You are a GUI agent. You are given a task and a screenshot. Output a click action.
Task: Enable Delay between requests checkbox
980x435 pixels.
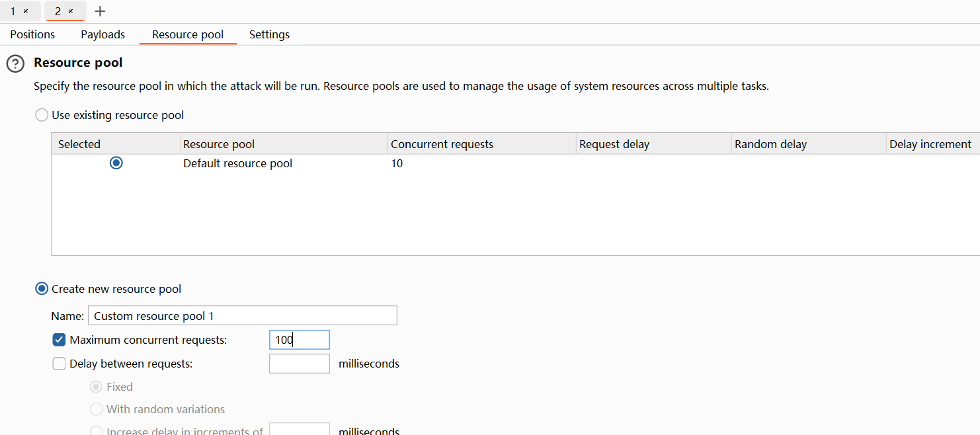[x=59, y=364]
